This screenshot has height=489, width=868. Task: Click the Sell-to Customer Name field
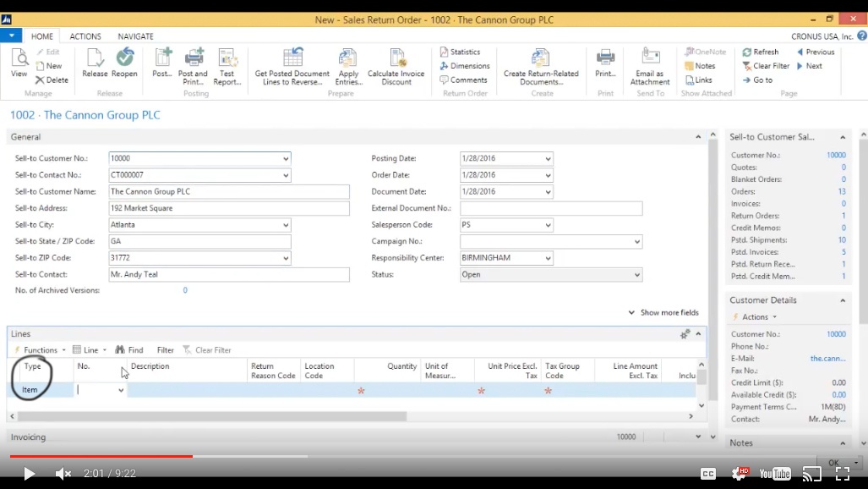tap(229, 192)
